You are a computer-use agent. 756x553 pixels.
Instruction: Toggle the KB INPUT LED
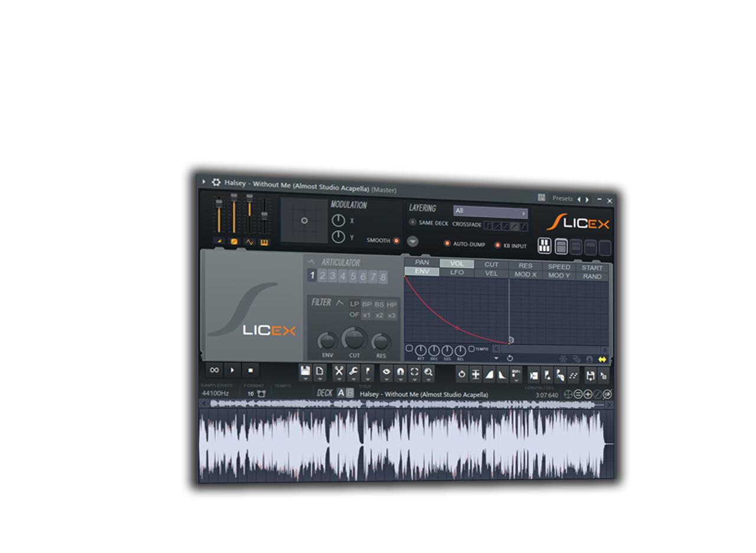(x=497, y=245)
